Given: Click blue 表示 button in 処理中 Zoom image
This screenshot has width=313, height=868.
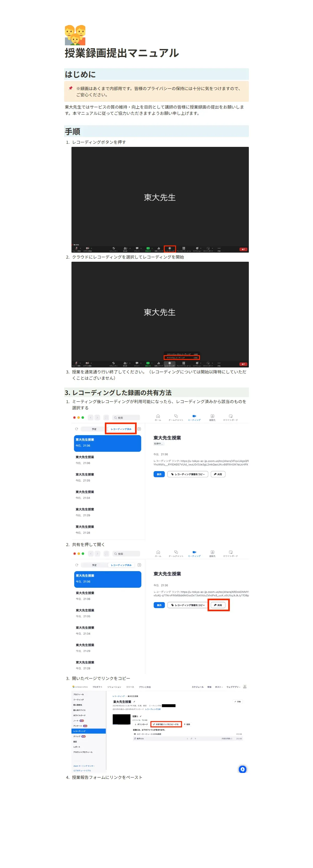Looking at the screenshot, I should click(159, 474).
